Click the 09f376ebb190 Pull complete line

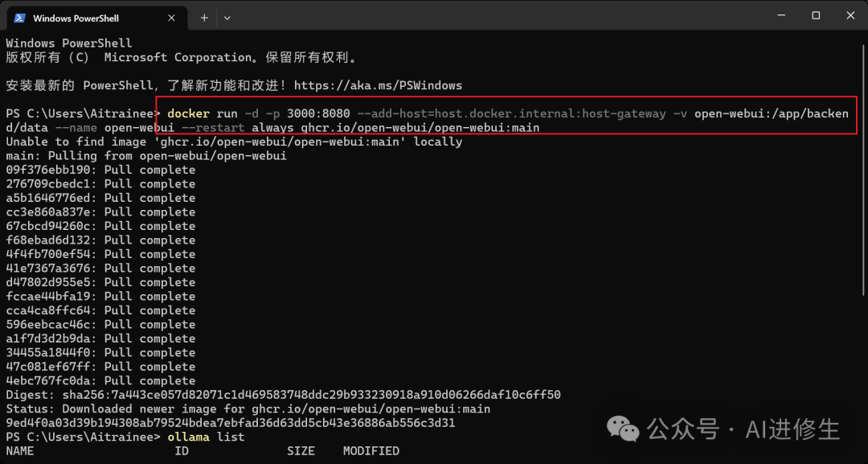coord(100,170)
